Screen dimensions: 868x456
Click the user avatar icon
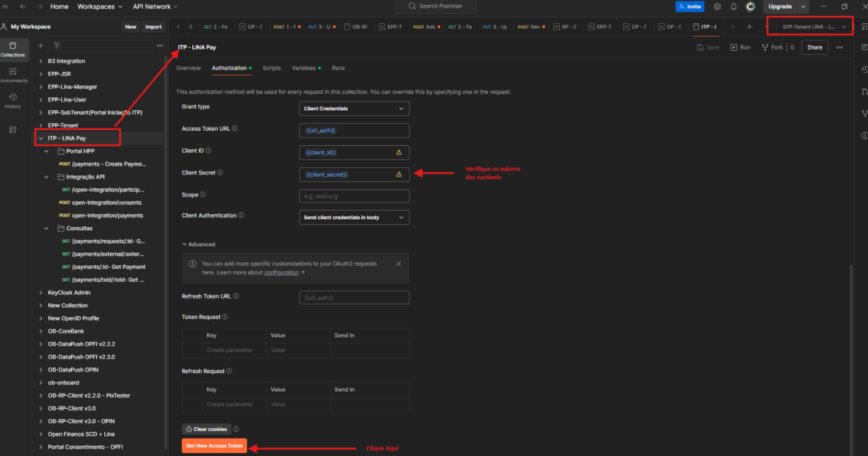751,6
